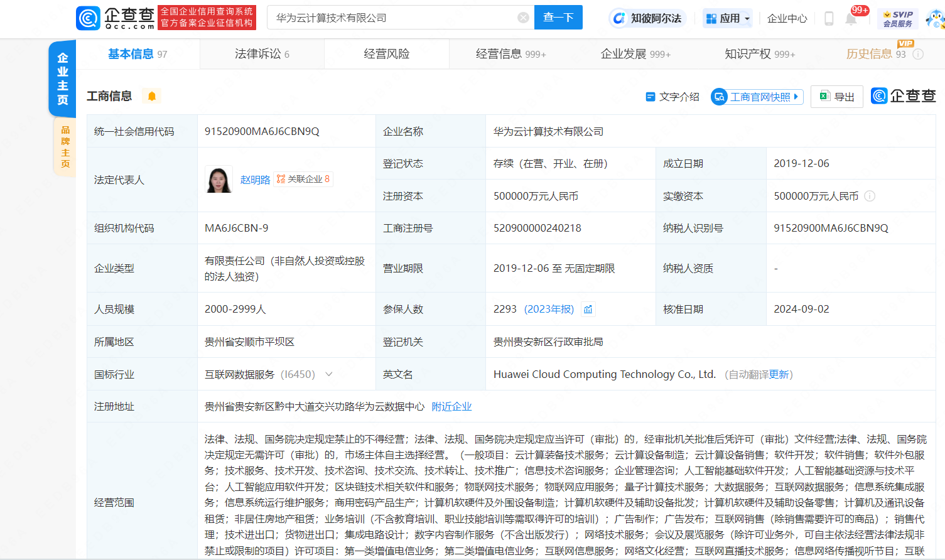Click the 查一下 search button
Screen dimensions: 945x560
(558, 18)
